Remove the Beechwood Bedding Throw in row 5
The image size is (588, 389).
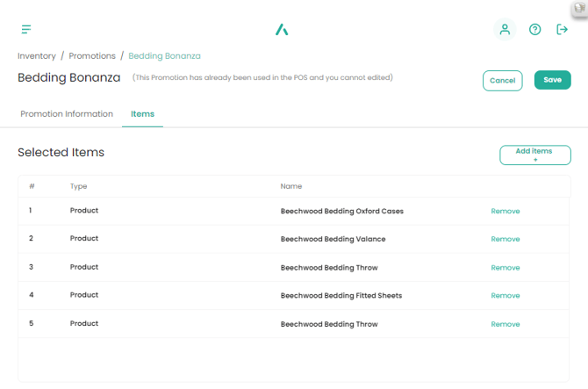[506, 324]
